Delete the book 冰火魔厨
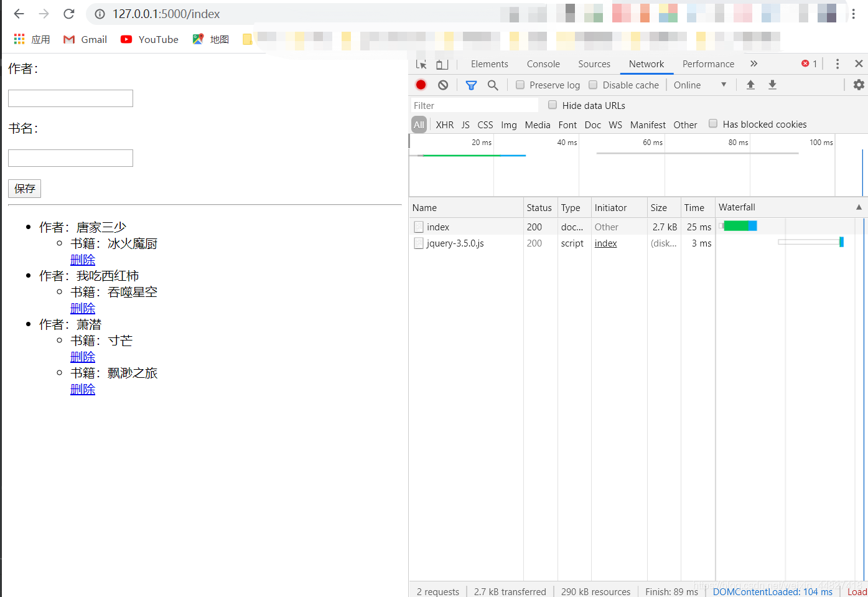The height and width of the screenshot is (597, 868). (x=83, y=260)
